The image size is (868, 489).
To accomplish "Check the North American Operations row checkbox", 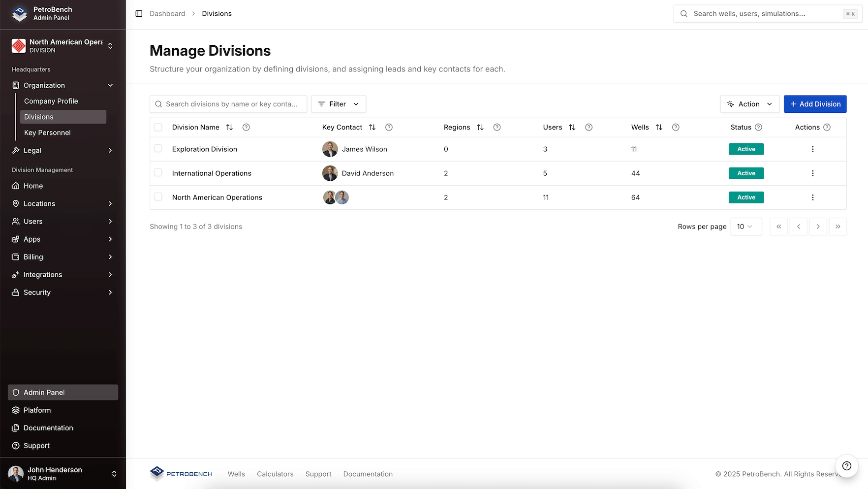I will pos(158,196).
